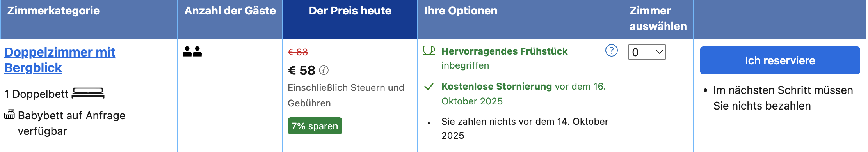Screen dimensions: 868x152
Task: Click the Zimmerkategorie column header
Action: [x=53, y=11]
